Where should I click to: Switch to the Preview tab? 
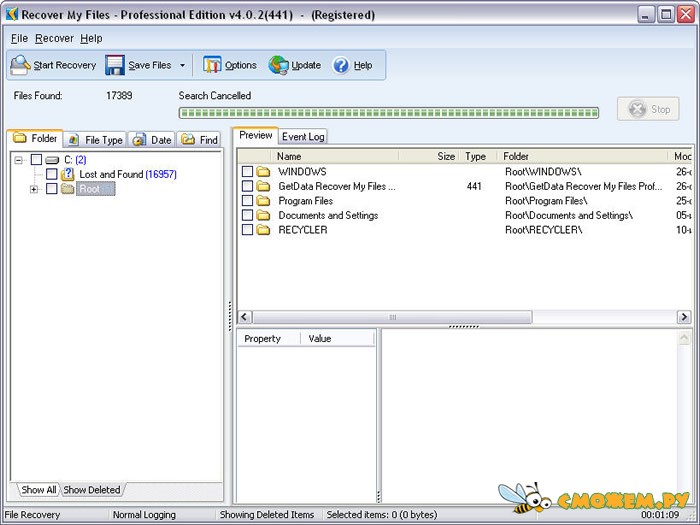[255, 135]
